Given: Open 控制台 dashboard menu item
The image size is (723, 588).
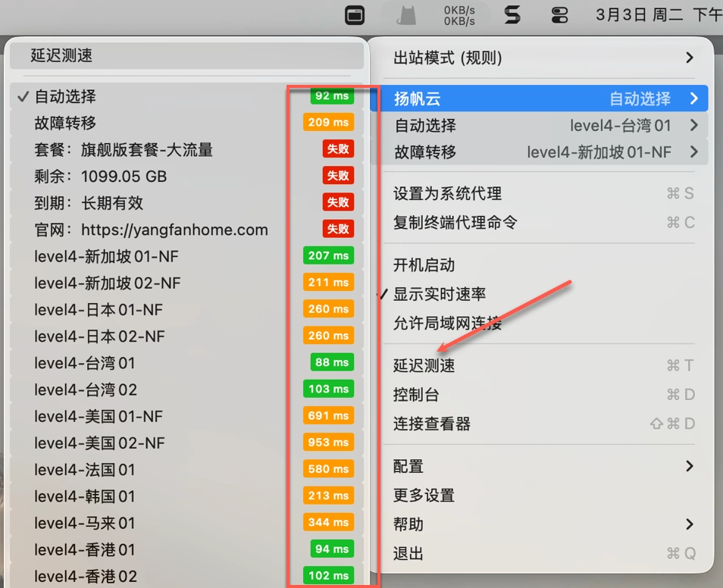Looking at the screenshot, I should (x=539, y=395).
